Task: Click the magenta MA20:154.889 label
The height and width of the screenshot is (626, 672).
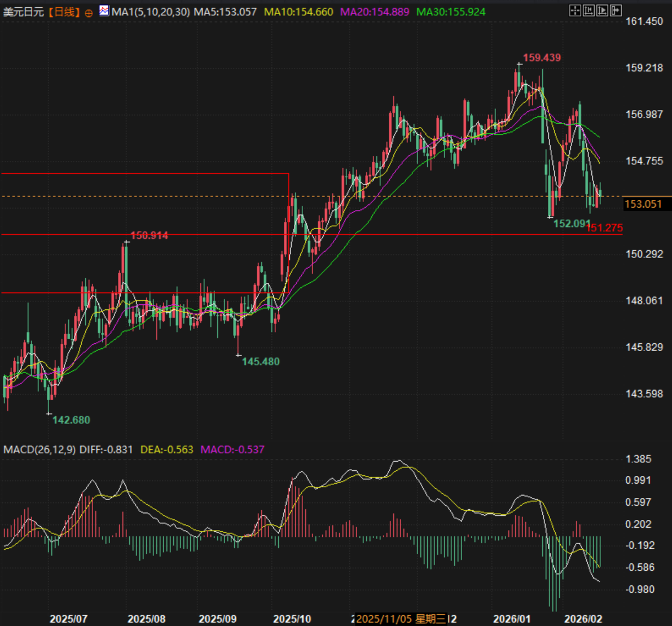Action: (375, 12)
